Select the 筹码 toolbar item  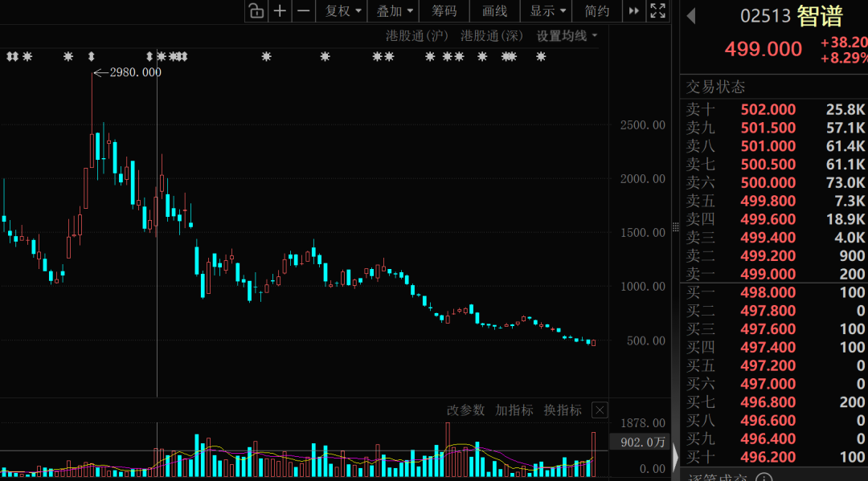(444, 11)
